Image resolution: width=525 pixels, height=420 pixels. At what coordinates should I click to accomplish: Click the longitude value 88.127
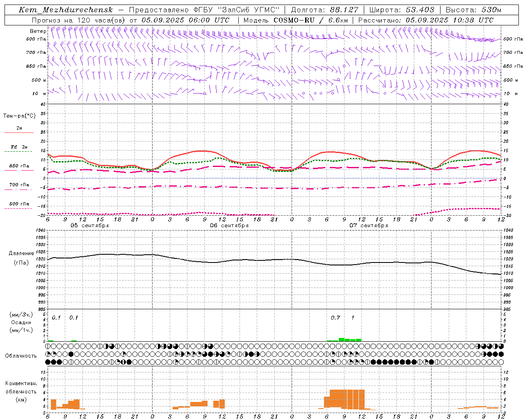coord(344,10)
